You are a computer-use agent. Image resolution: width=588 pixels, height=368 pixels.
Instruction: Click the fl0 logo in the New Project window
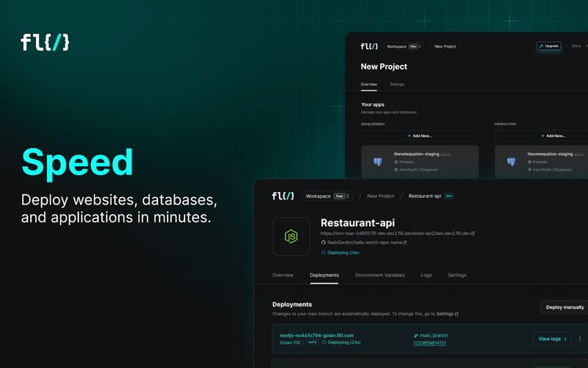369,46
